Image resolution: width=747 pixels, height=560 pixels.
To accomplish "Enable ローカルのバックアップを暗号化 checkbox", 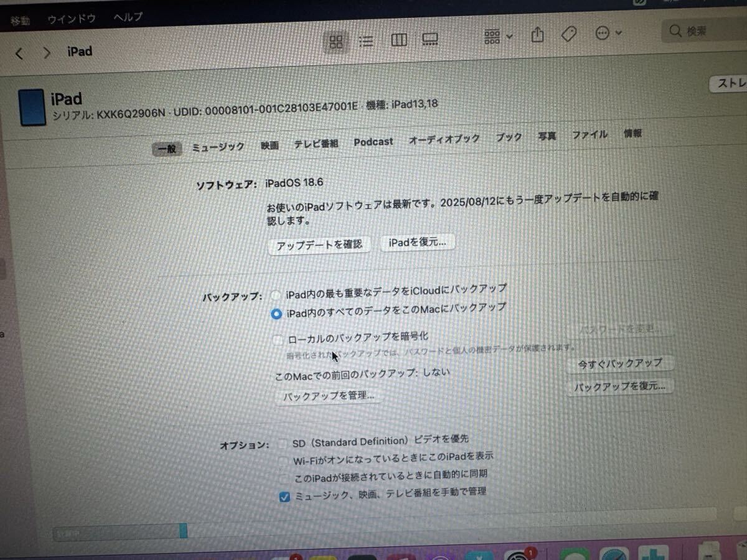I will tap(280, 340).
